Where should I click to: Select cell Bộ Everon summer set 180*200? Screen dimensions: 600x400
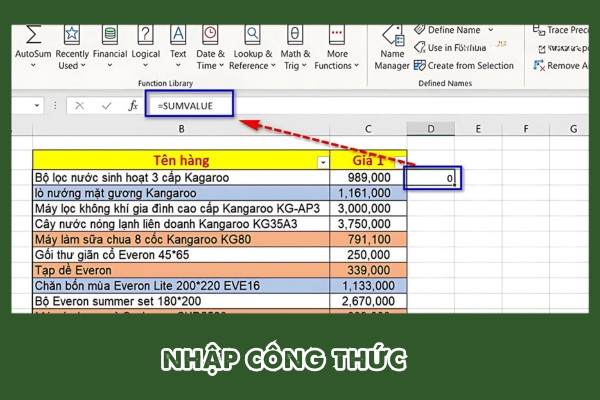click(181, 301)
